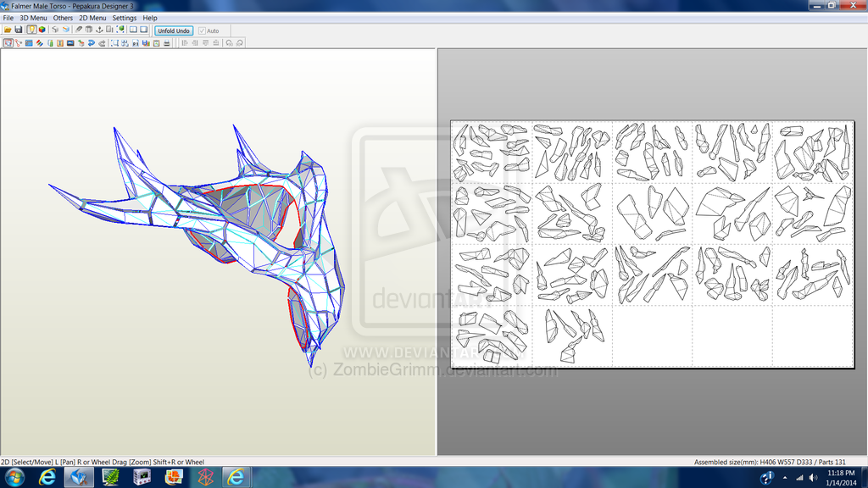Click the Pepakura Designer taskbar icon

pyautogui.click(x=79, y=477)
